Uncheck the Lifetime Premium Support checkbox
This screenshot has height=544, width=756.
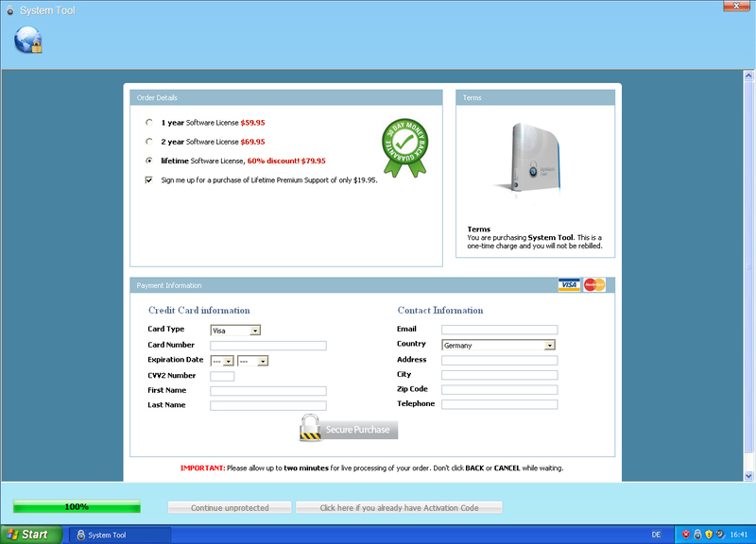pos(149,179)
